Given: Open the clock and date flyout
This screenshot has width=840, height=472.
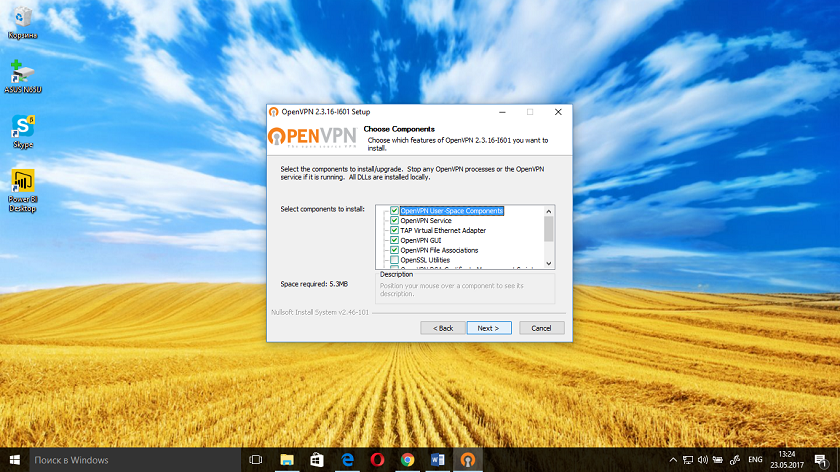Looking at the screenshot, I should click(x=787, y=460).
